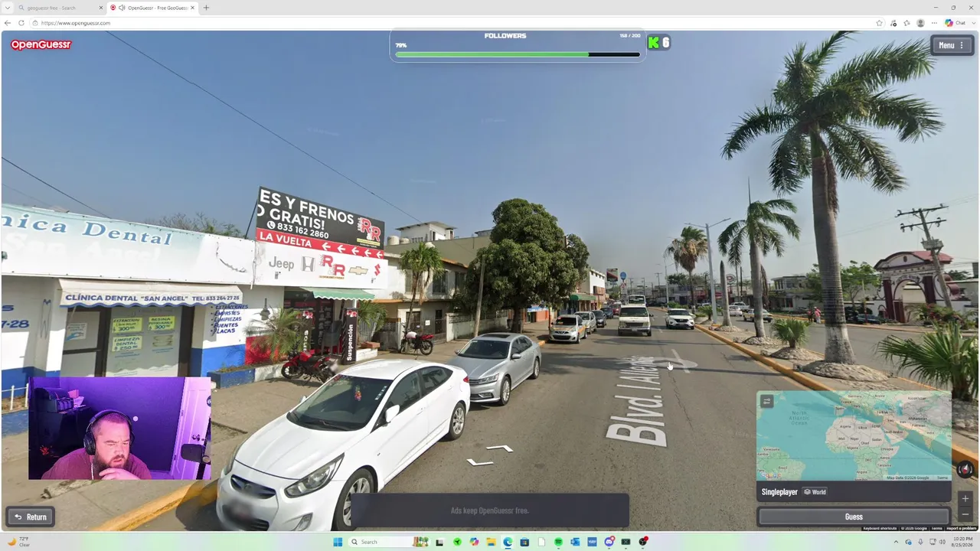Open the browser settings and more menu
Image resolution: width=980 pixels, height=551 pixels.
click(934, 23)
